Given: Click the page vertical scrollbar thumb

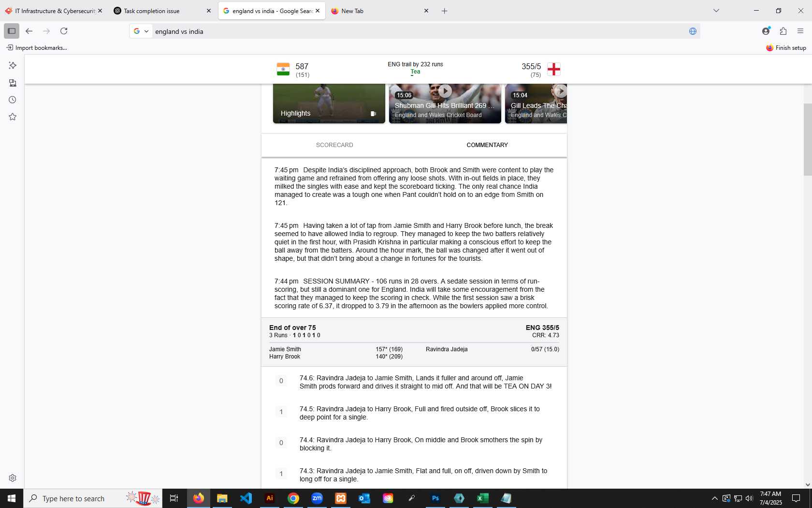Looking at the screenshot, I should [x=808, y=139].
